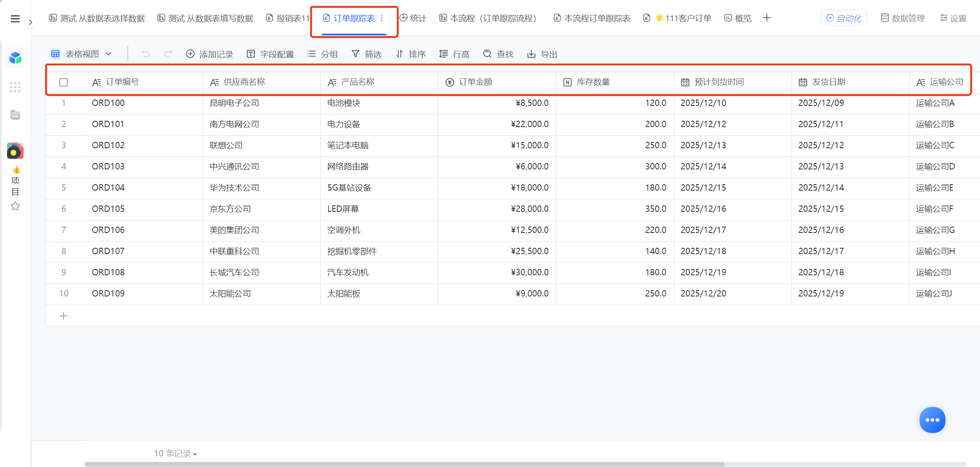Open the folder icon in sidebar
This screenshot has height=467, width=980.
pos(15,115)
